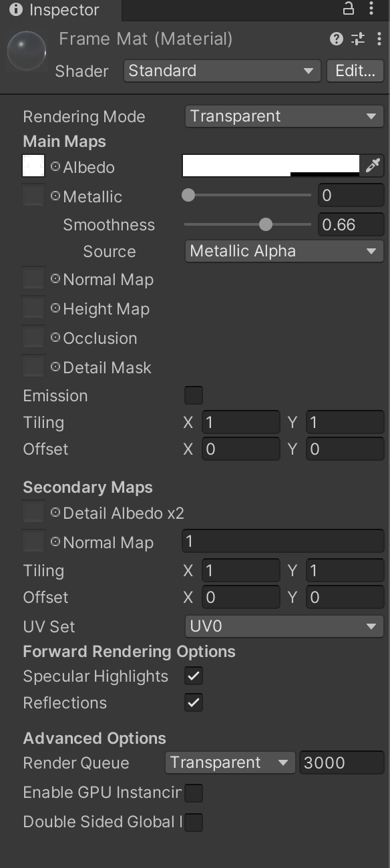
Task: Click the Occlusion texture picker circle
Action: click(55, 338)
